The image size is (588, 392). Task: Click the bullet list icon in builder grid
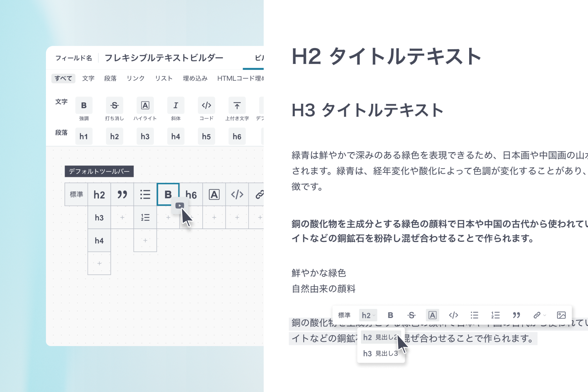pos(145,194)
